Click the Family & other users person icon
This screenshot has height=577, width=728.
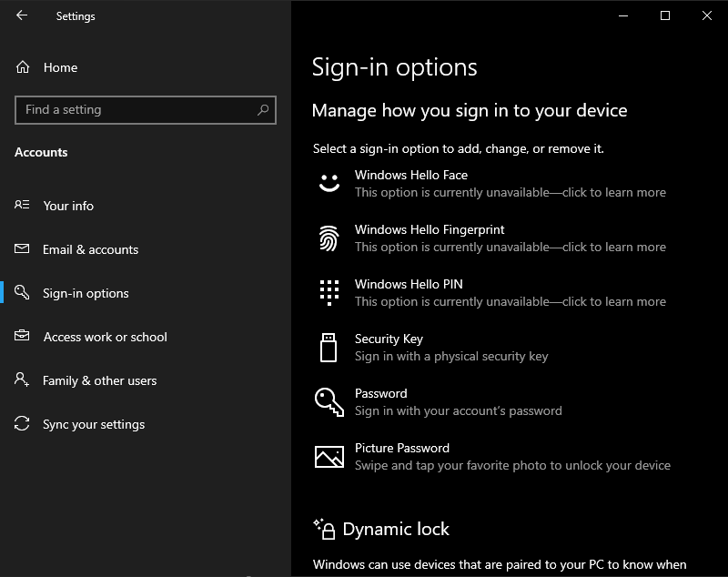tap(20, 380)
